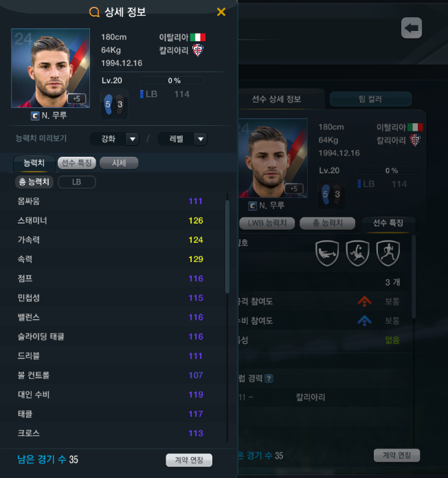Viewport: 448px width, 478px height.
Task: Close the 상세 정보 popup
Action: click(221, 12)
